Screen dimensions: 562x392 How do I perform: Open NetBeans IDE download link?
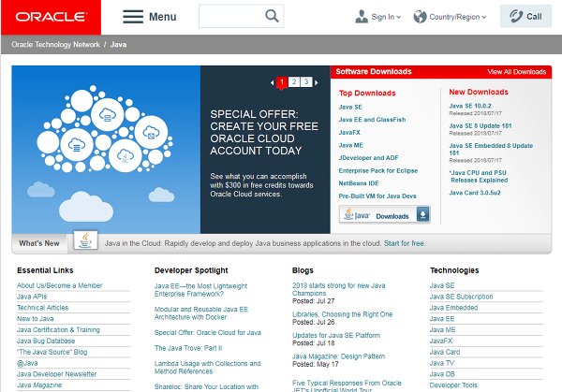[x=359, y=183]
